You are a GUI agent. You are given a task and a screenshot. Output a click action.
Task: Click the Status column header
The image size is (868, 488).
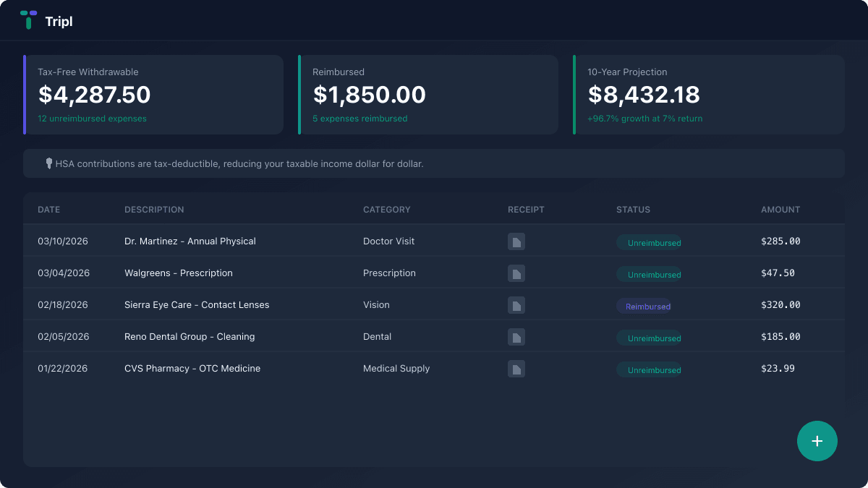click(633, 210)
